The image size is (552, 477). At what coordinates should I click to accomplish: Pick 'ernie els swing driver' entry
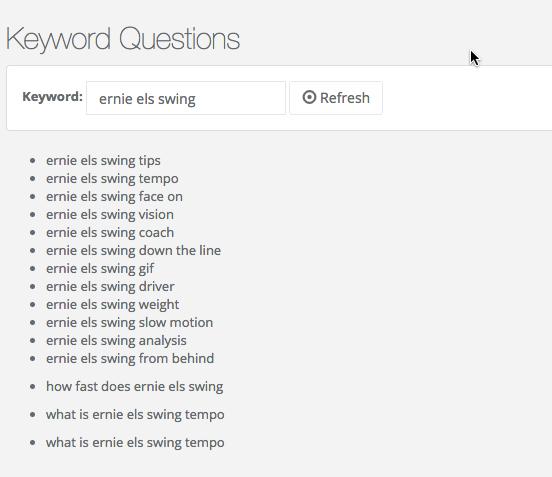110,286
